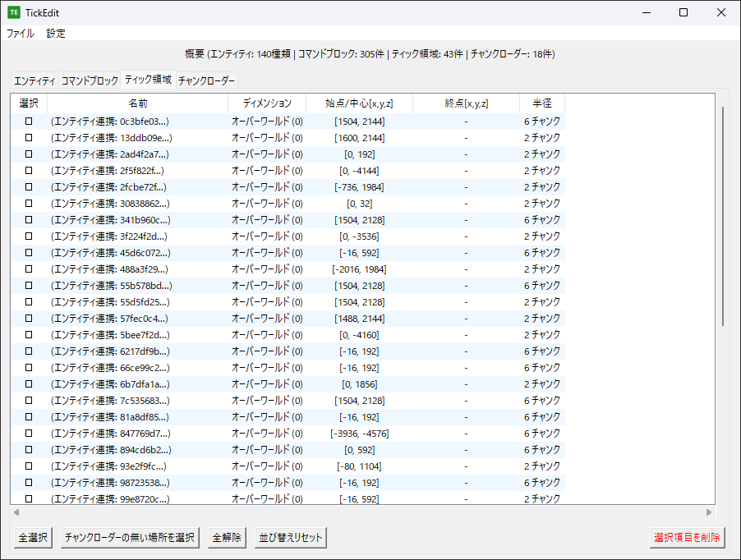Screen dimensions: 741x560
Task: Click the TickEdit app icon in title bar
Action: (x=14, y=13)
